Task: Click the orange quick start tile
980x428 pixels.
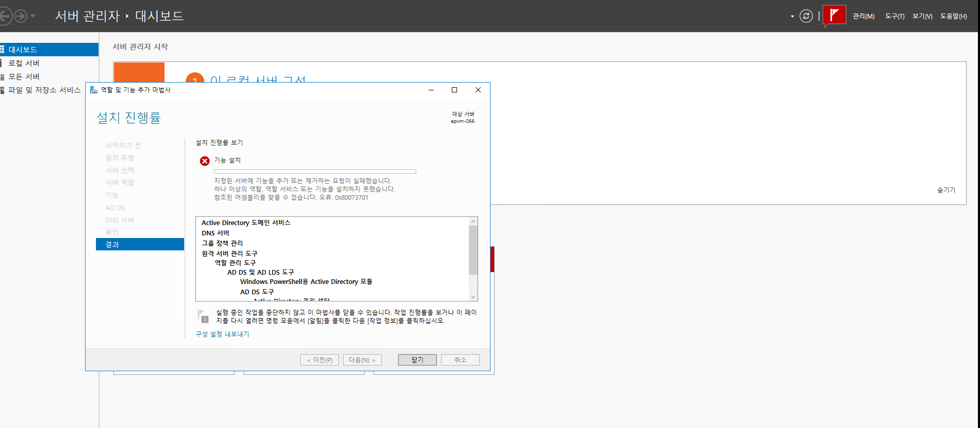Action: pos(139,72)
